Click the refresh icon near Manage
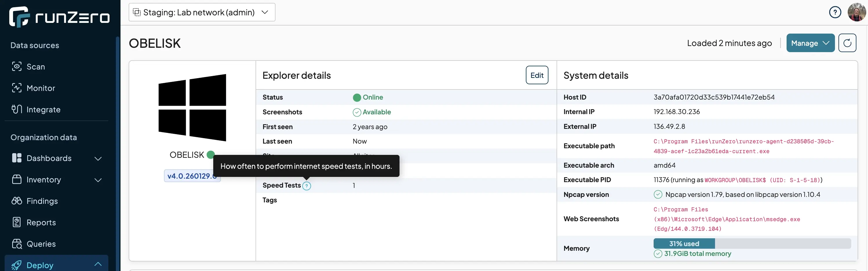The height and width of the screenshot is (271, 868). click(847, 43)
